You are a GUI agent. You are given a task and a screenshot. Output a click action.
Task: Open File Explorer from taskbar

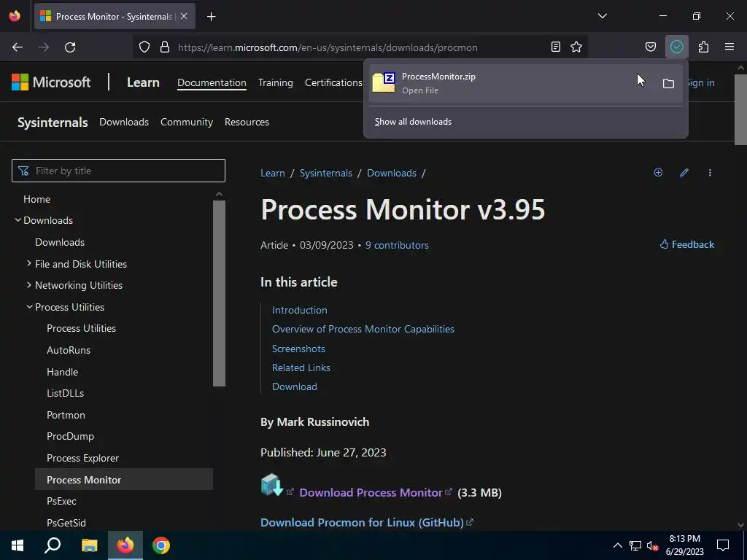click(89, 545)
